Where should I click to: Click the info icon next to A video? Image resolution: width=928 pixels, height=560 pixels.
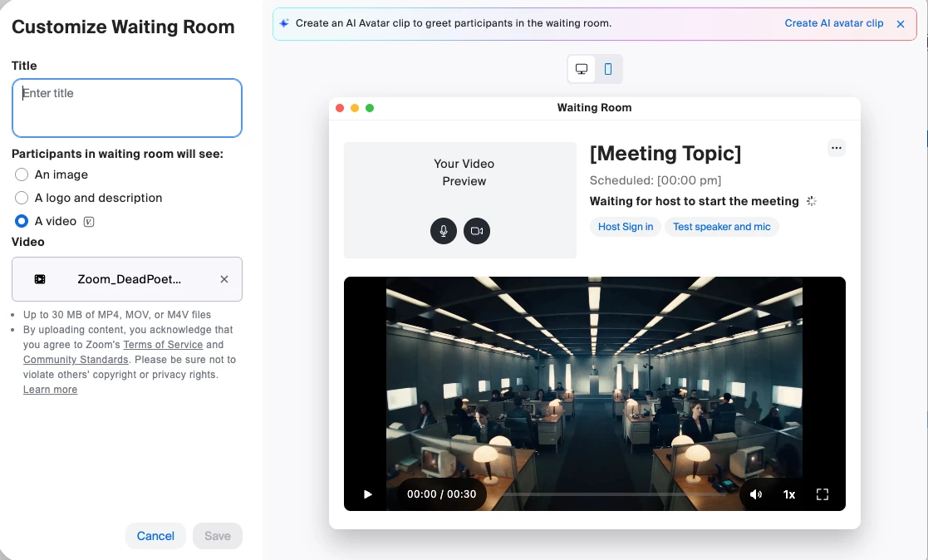[x=89, y=222]
